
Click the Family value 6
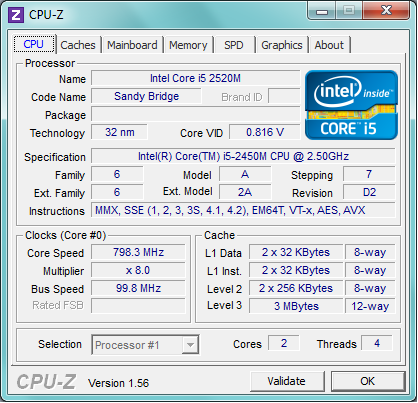tap(117, 174)
